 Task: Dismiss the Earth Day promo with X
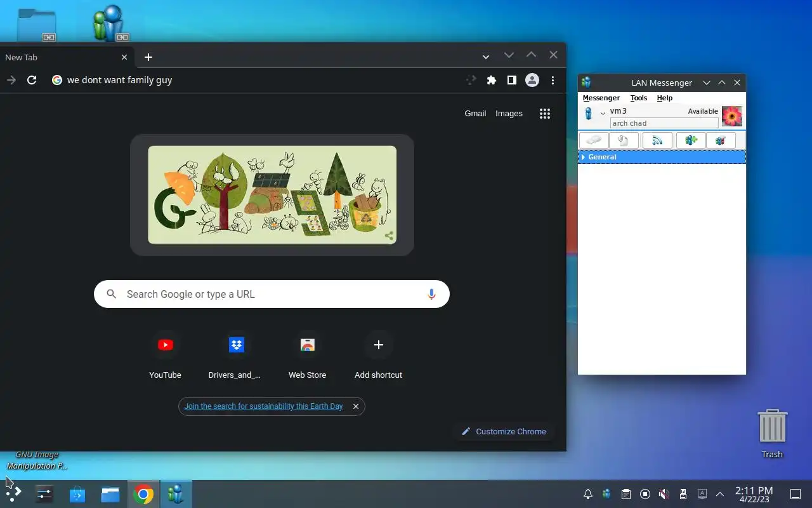point(356,406)
